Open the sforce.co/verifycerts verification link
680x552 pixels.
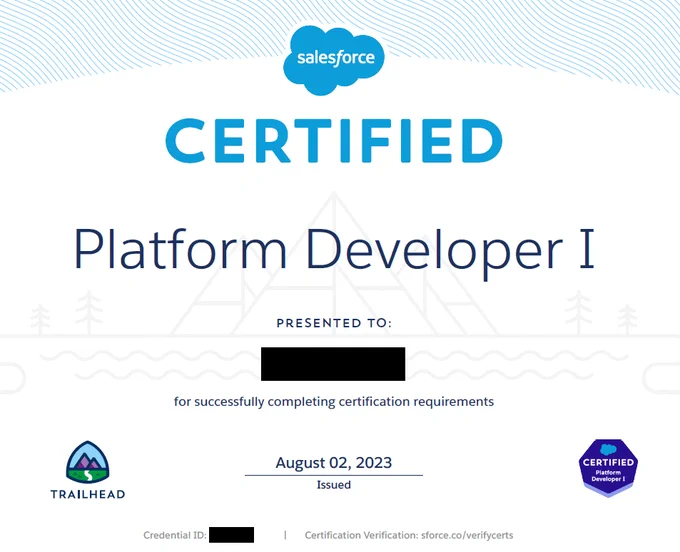[467, 535]
